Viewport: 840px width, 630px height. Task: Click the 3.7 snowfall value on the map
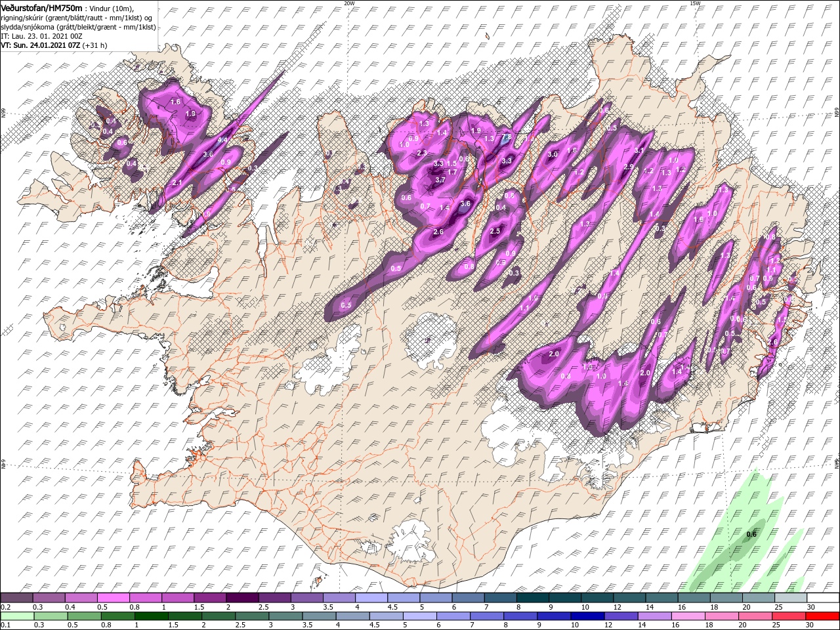(x=440, y=180)
